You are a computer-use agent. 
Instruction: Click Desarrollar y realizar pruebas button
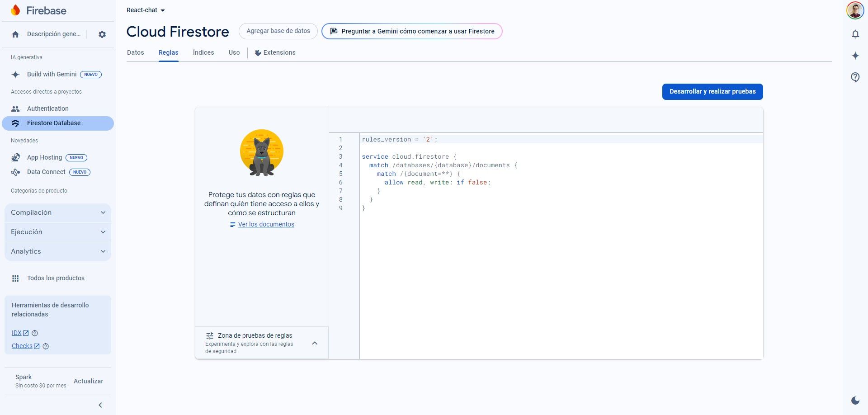point(712,92)
